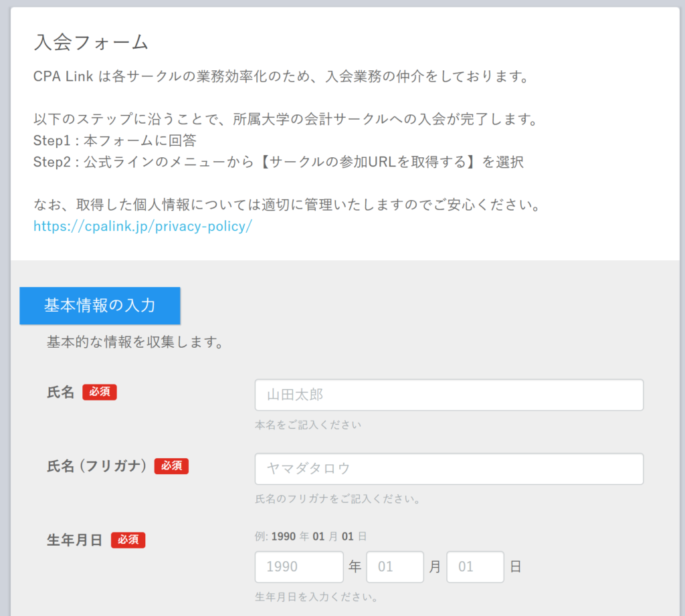Click the 氏名 field with placeholder 山田太郎
The height and width of the screenshot is (616, 685).
click(449, 395)
